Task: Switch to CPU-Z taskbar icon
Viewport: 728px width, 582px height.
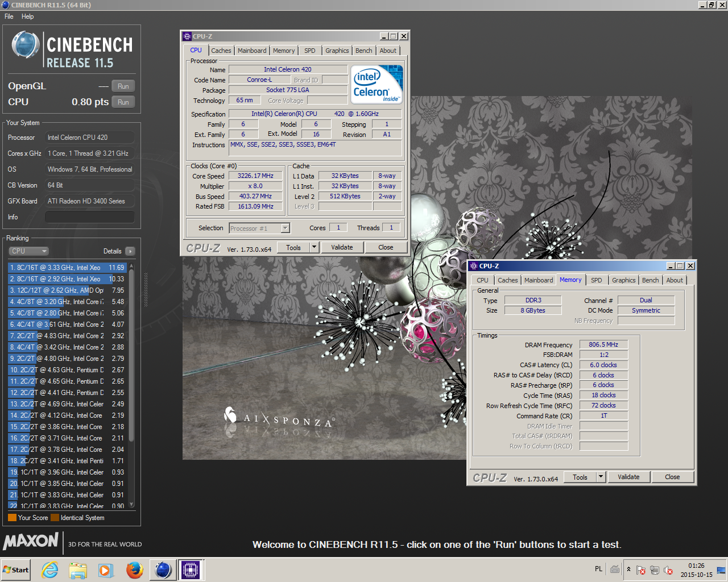Action: (x=191, y=569)
